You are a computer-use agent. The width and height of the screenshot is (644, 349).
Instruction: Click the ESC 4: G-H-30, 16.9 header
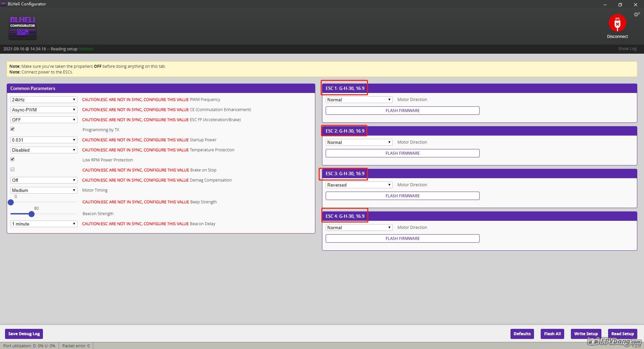[479, 216]
